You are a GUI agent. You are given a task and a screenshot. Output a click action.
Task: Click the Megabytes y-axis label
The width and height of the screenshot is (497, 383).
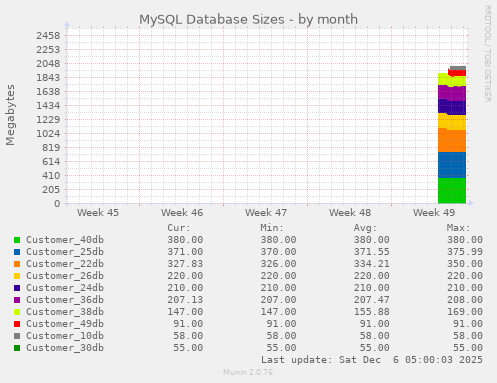[10, 115]
